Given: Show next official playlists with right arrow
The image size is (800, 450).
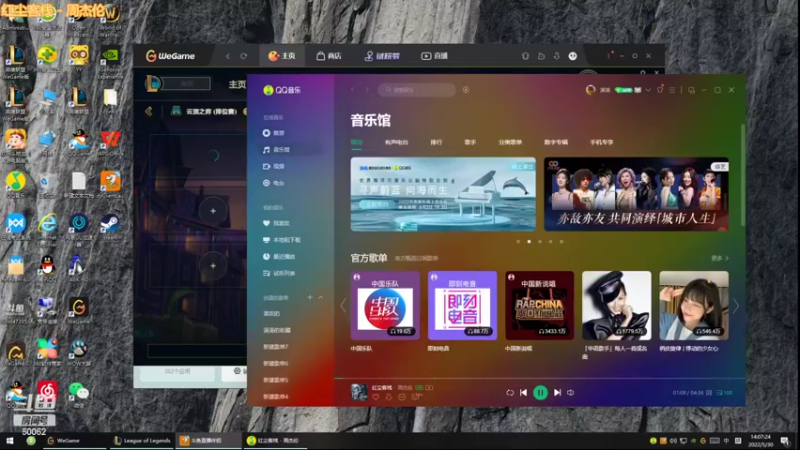Looking at the screenshot, I should tap(736, 306).
